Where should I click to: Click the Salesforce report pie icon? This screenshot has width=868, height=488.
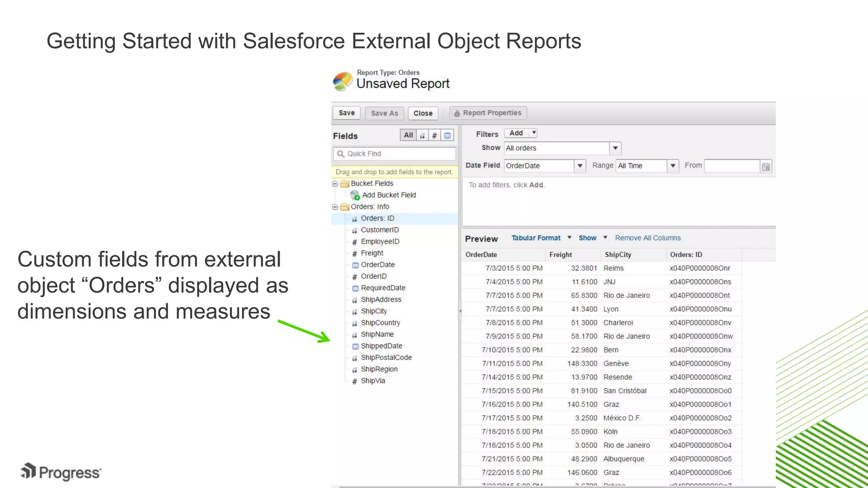coord(342,81)
